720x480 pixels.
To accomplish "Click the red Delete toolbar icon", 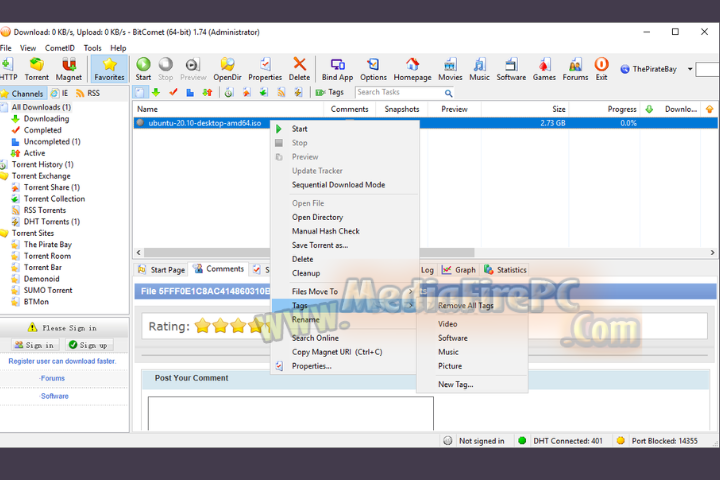I will (x=299, y=69).
